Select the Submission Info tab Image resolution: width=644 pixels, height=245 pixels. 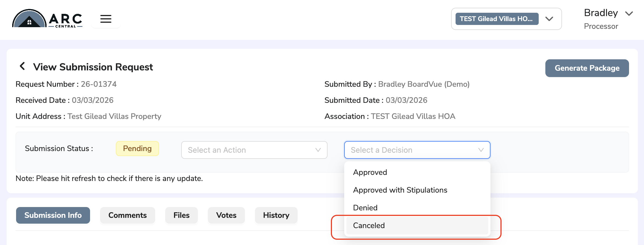click(x=53, y=215)
